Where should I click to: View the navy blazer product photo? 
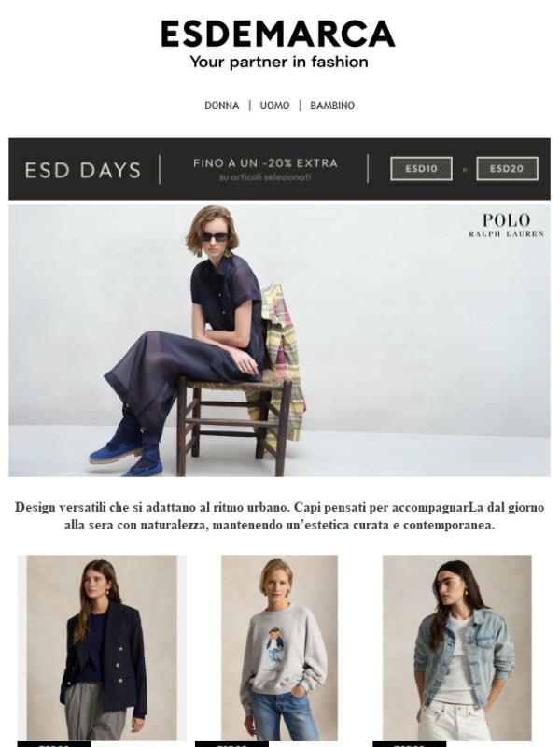102,647
